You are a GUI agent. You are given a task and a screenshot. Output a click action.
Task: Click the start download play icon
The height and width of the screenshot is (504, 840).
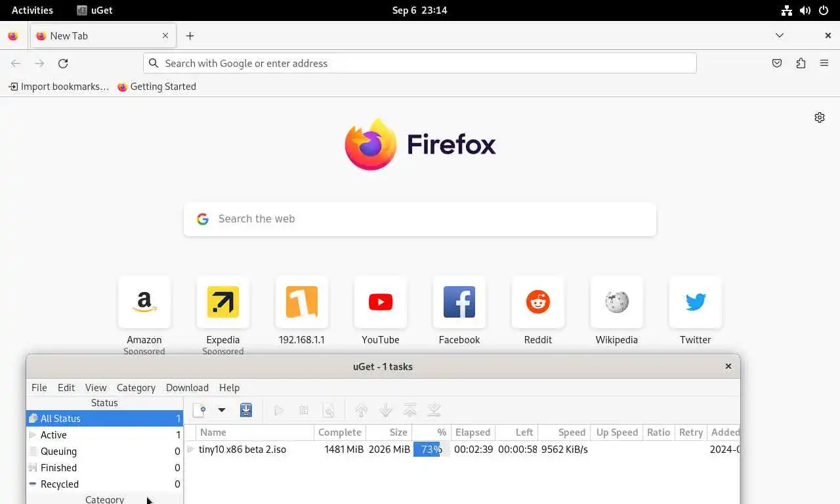click(x=279, y=410)
